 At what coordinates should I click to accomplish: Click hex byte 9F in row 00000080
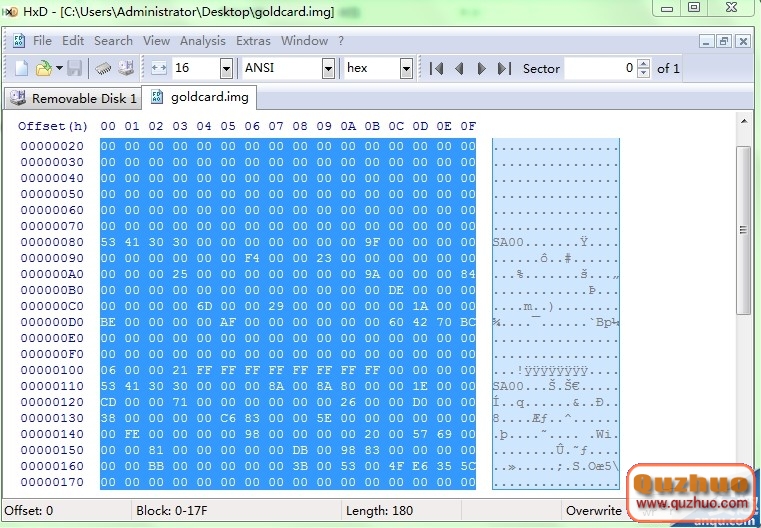coord(372,242)
